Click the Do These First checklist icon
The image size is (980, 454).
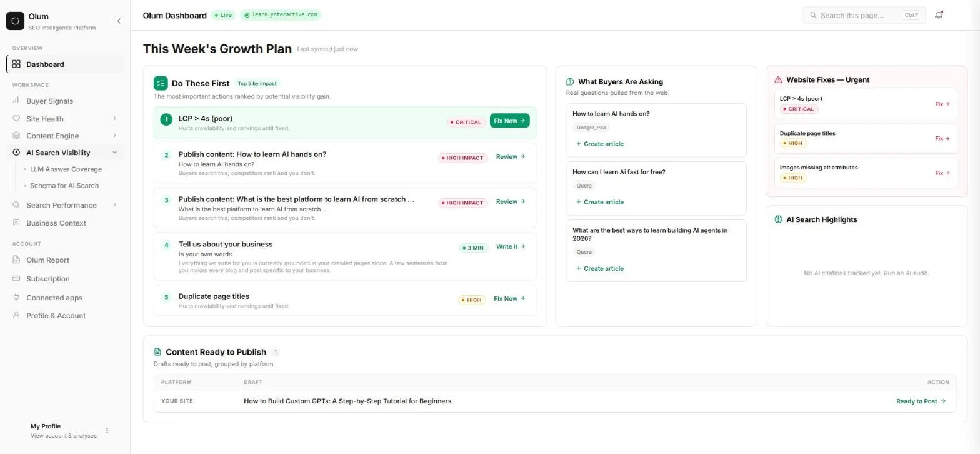pyautogui.click(x=161, y=83)
